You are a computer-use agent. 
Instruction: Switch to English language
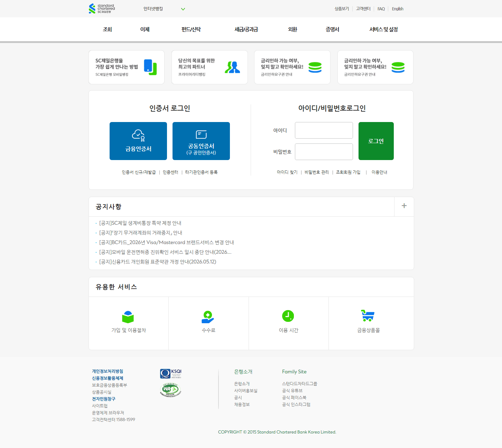point(398,9)
